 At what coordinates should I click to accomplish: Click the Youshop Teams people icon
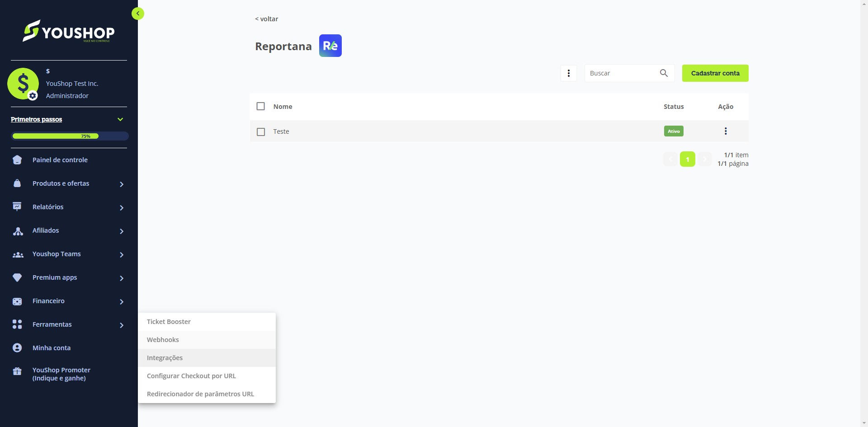pyautogui.click(x=18, y=254)
